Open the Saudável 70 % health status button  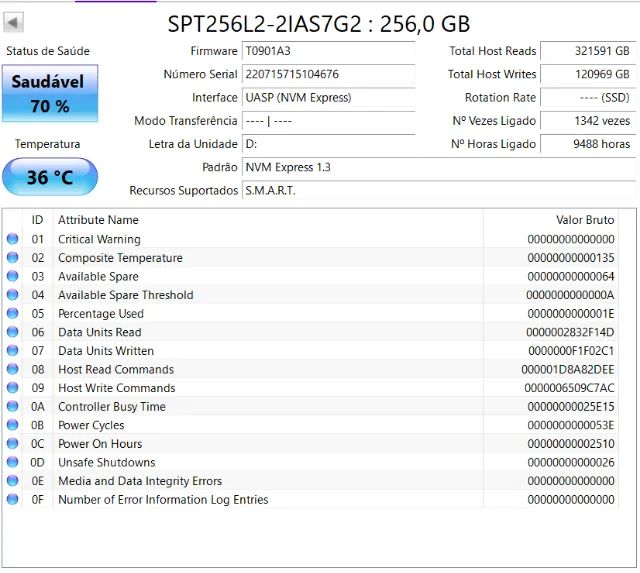tap(50, 93)
